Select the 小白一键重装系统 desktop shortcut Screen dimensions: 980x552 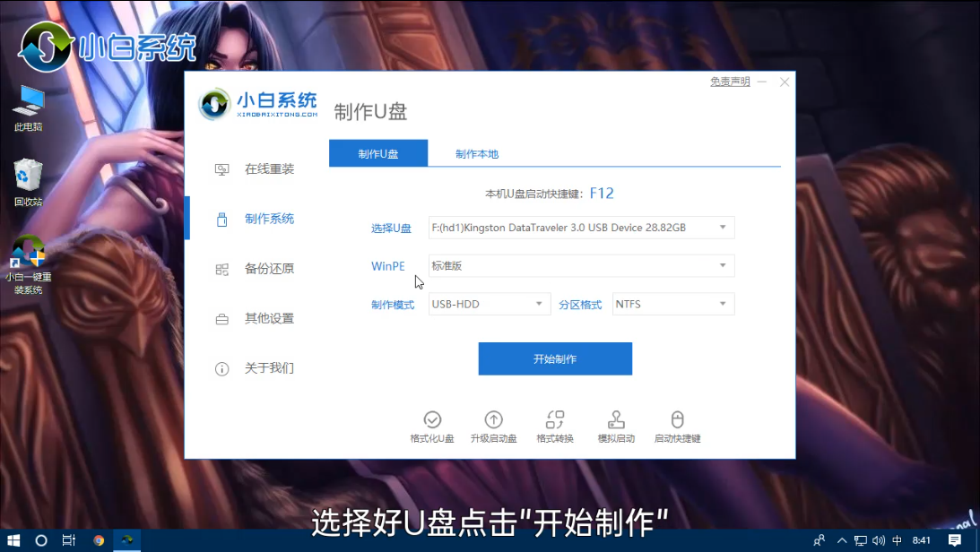coord(28,264)
